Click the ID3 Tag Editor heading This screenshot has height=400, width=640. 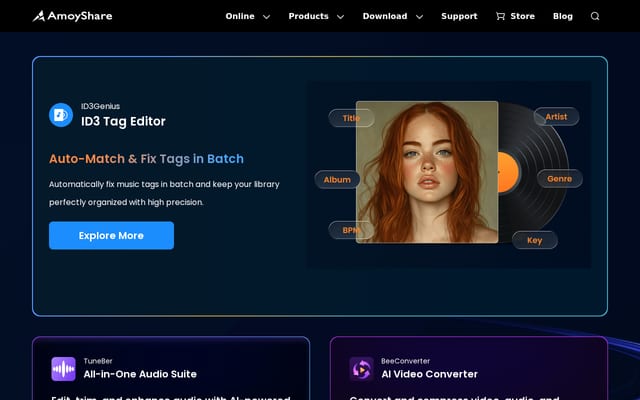tap(123, 121)
